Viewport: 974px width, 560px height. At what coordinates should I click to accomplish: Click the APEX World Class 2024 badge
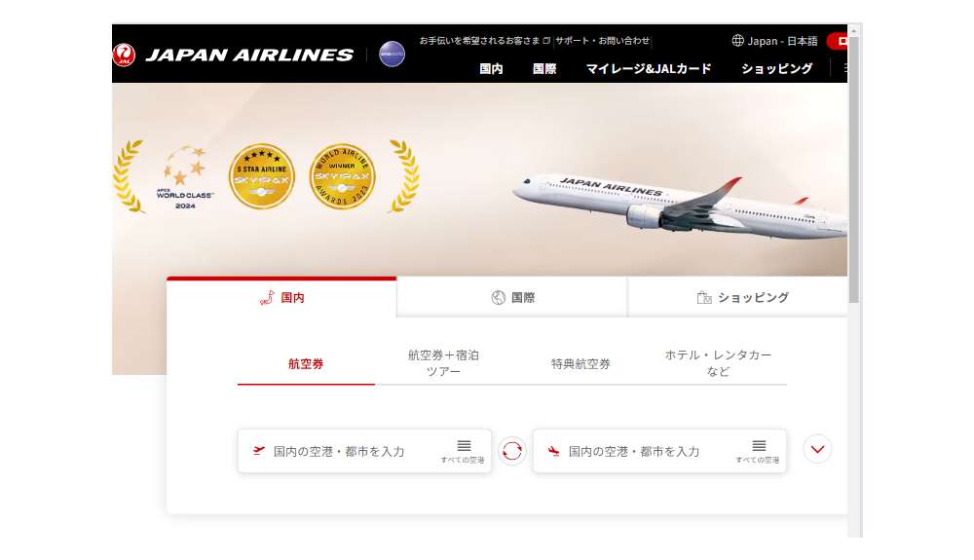pos(184,177)
